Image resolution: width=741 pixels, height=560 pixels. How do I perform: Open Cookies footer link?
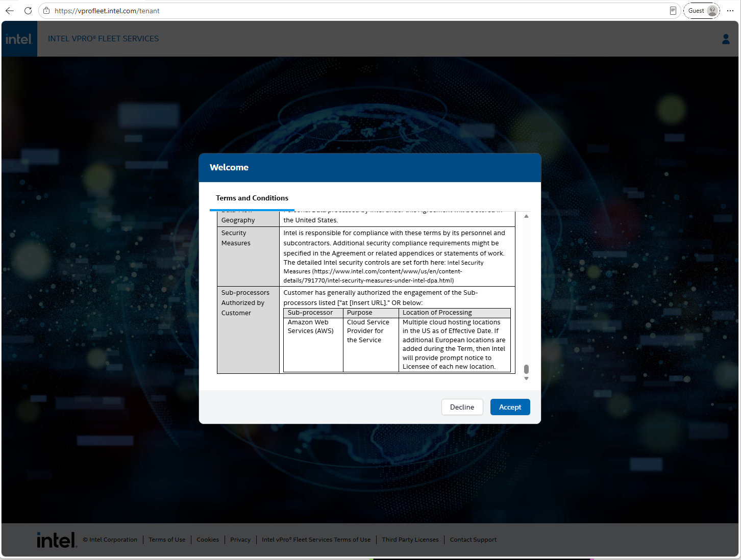click(x=208, y=540)
